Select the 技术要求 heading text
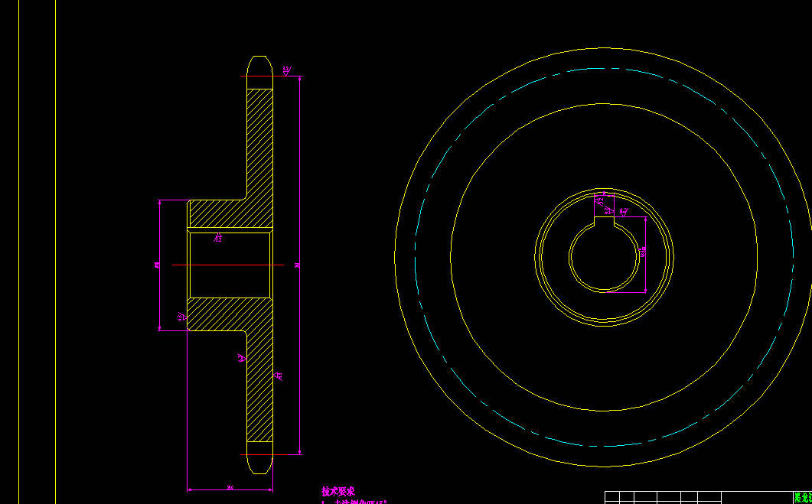The height and width of the screenshot is (504, 812). tap(338, 492)
